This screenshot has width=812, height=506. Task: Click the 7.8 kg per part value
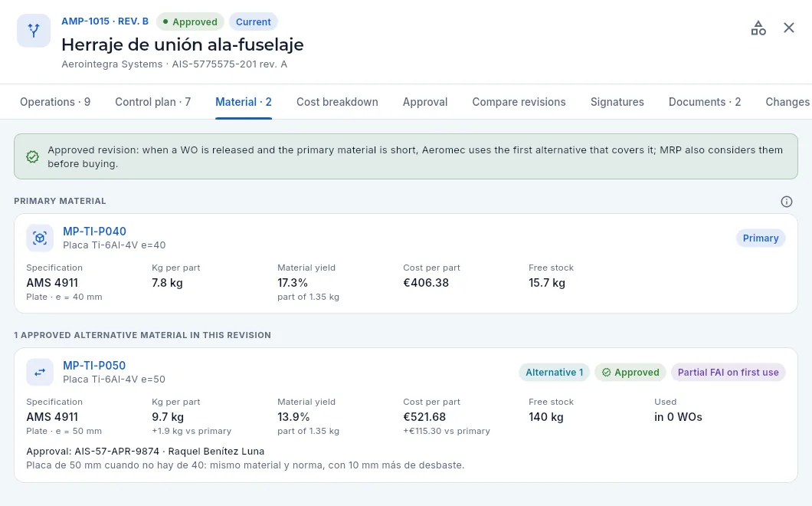point(167,283)
